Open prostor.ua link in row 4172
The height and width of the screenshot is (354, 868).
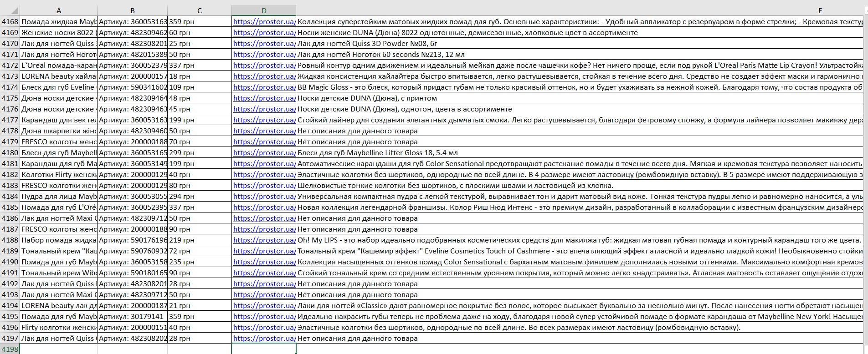point(264,65)
